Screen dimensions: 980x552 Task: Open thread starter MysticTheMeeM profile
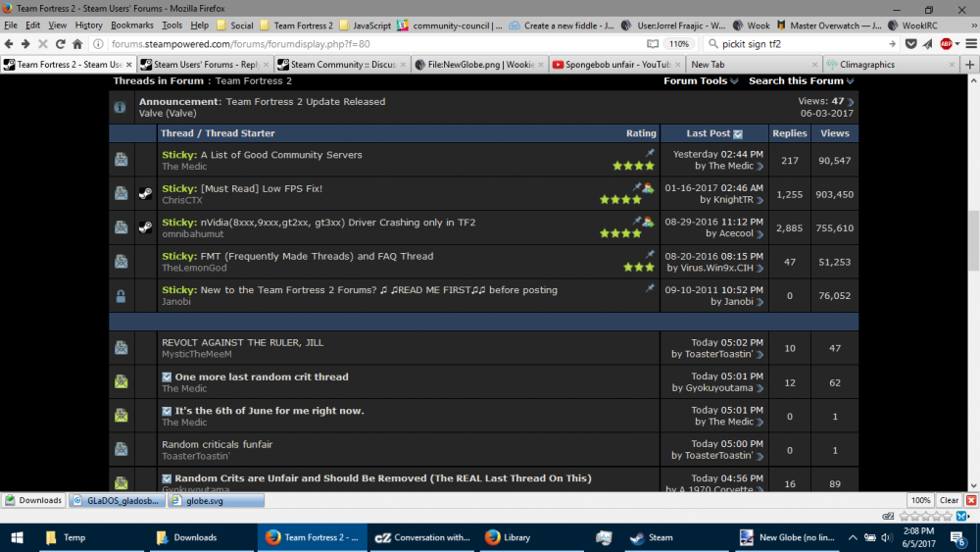coord(196,354)
